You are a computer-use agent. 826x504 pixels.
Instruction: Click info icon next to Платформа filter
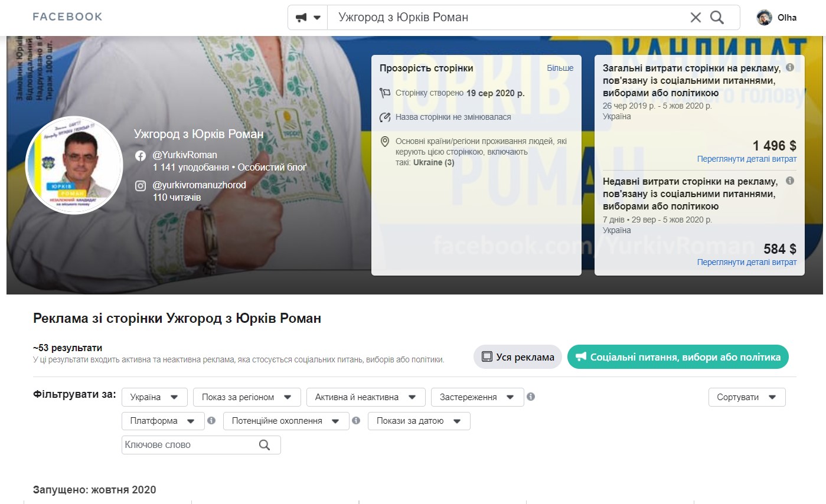(x=211, y=421)
